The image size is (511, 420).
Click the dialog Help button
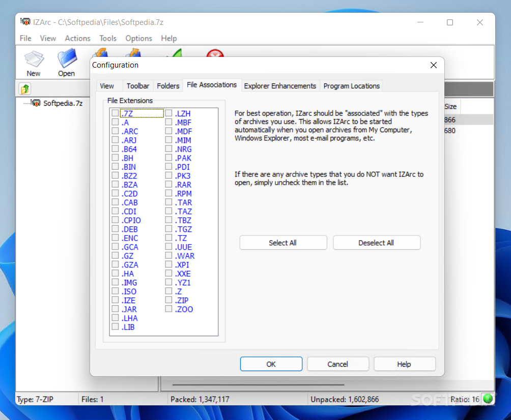tap(405, 364)
